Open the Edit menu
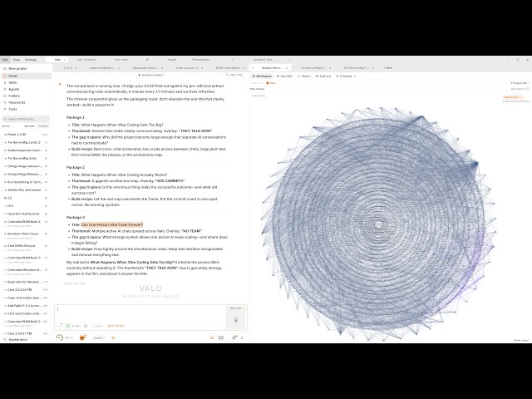Viewport: 532px width, 399px height. [x=5, y=60]
